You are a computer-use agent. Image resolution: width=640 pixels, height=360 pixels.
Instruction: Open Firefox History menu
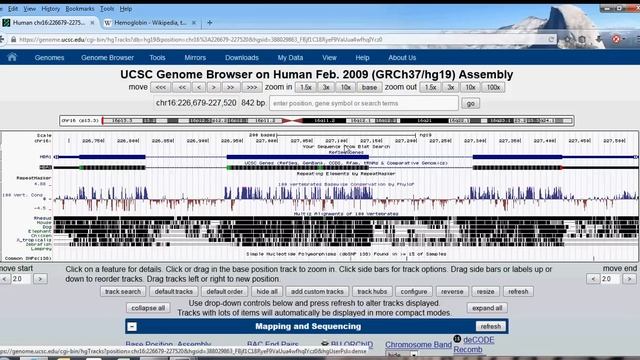[51, 9]
